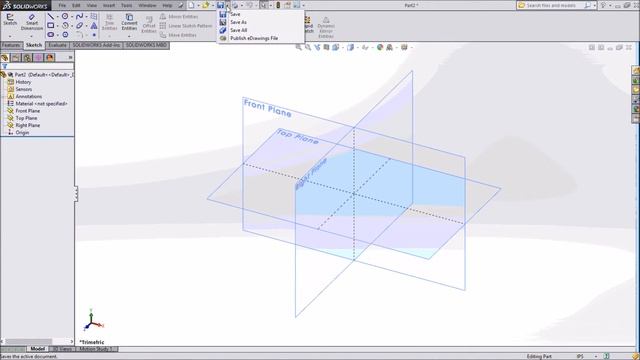Open the Save button dropdown arrow
Image resolution: width=640 pixels, height=360 pixels.
tap(227, 6)
